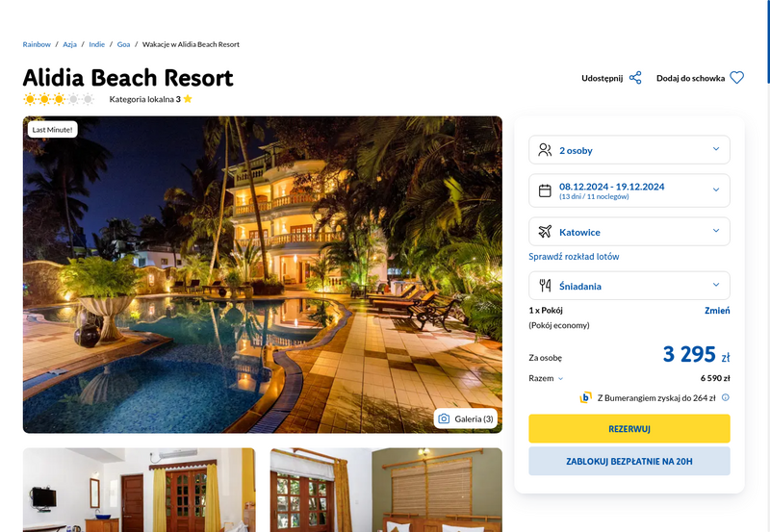Click the camera icon in Galeria button

(444, 418)
